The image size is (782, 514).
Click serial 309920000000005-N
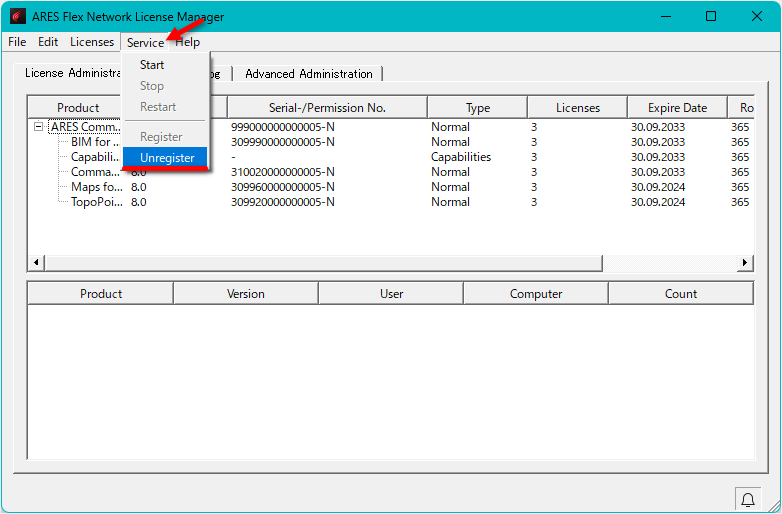(282, 202)
